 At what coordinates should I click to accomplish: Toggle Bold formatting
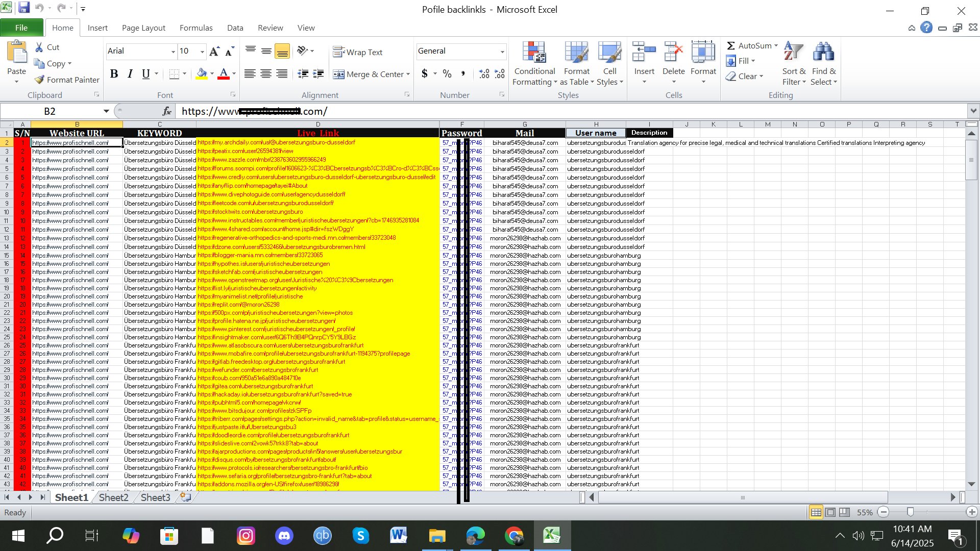114,74
